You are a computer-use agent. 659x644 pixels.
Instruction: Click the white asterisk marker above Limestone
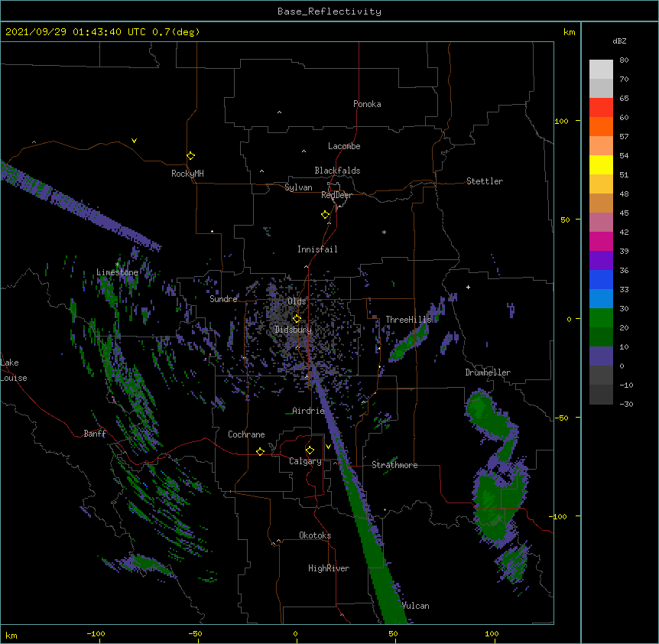(118, 265)
